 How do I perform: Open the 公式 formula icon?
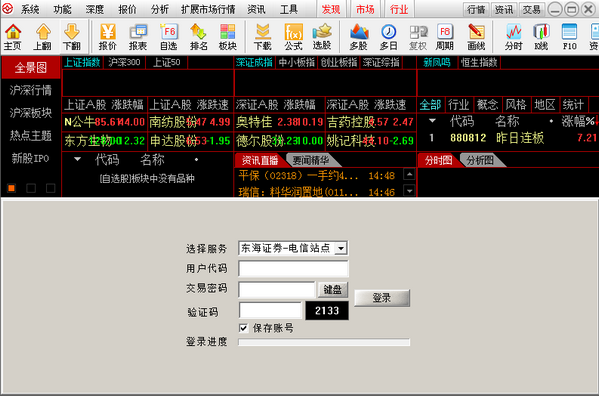(293, 37)
